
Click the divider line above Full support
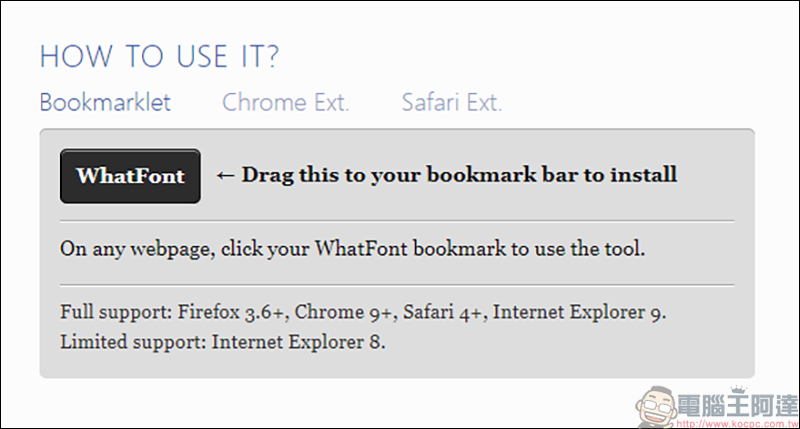[397, 285]
